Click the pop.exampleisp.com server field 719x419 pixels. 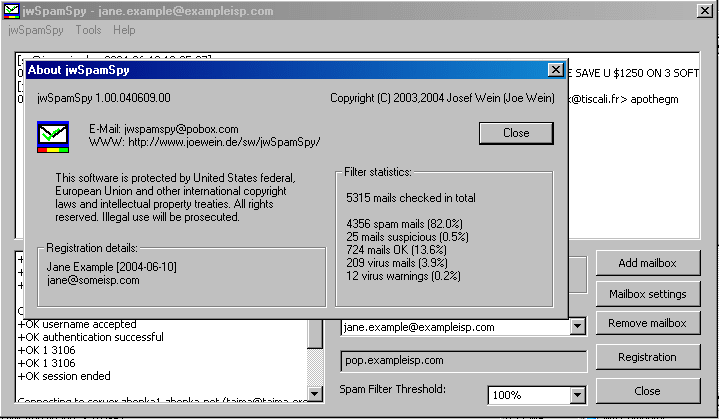coord(464,361)
